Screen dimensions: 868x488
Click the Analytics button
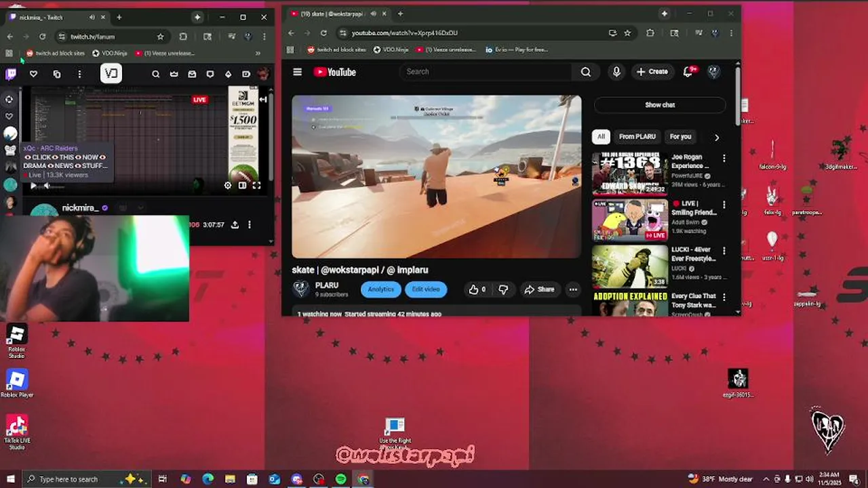point(380,289)
